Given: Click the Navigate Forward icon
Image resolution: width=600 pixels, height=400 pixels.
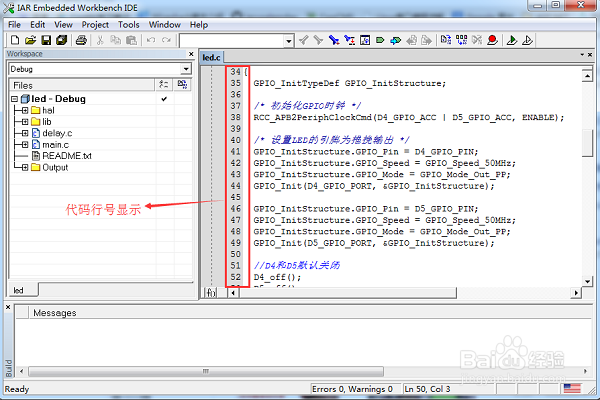Looking at the screenshot, I should coord(427,40).
